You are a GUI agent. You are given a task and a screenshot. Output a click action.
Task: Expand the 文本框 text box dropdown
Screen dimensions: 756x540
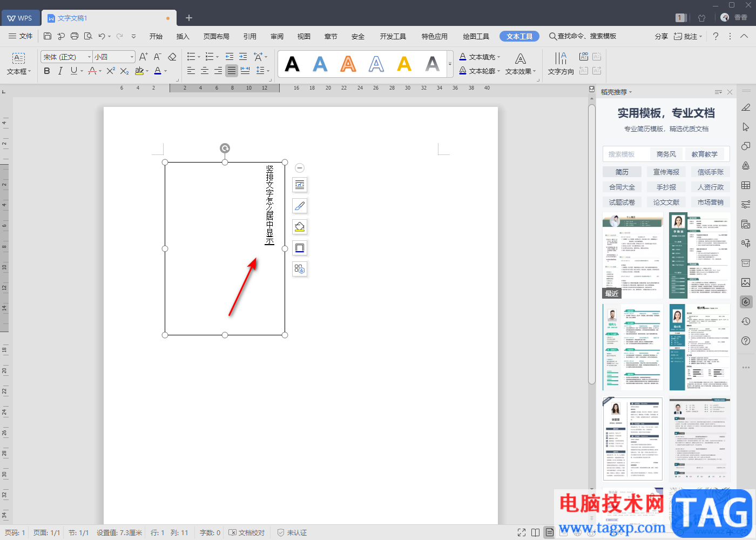19,71
